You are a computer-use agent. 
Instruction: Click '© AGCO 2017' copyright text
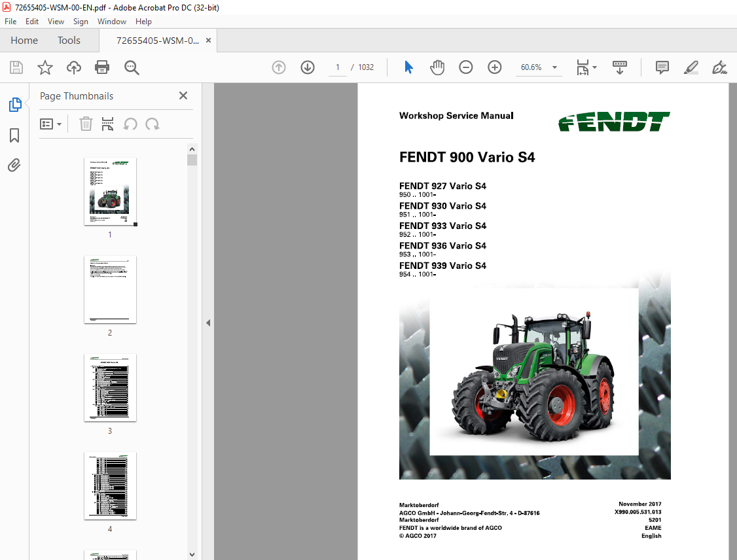tap(418, 536)
